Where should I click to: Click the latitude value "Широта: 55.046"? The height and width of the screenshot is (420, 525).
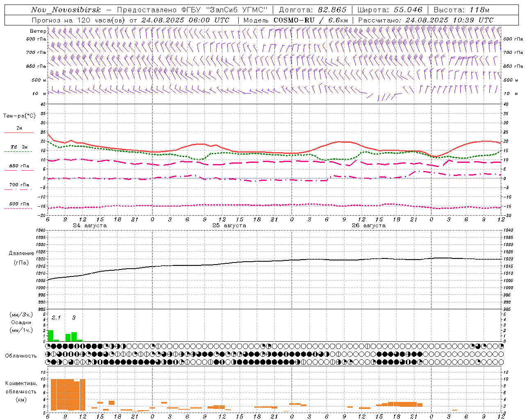pos(390,10)
